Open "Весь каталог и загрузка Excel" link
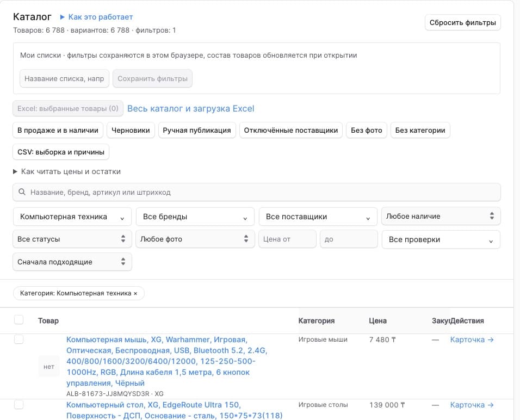Viewport: 520px width, 420px height. coord(191,108)
